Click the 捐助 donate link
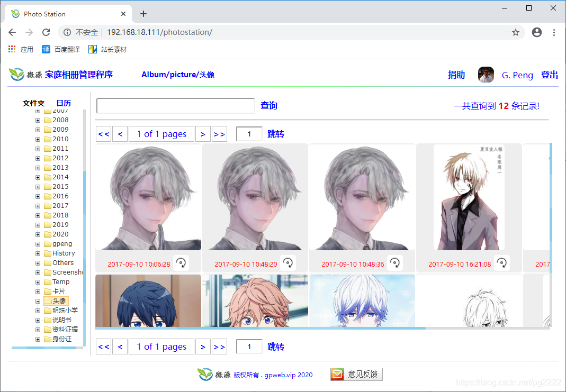This screenshot has width=566, height=392. click(x=456, y=75)
